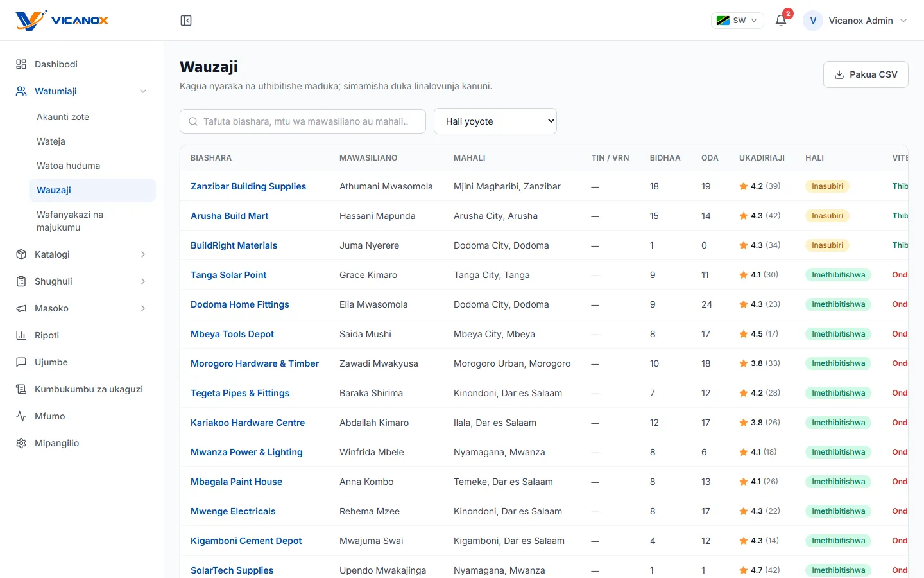Viewport: 924px width, 578px height.
Task: Click the Mfumo activity icon
Action: pos(21,416)
